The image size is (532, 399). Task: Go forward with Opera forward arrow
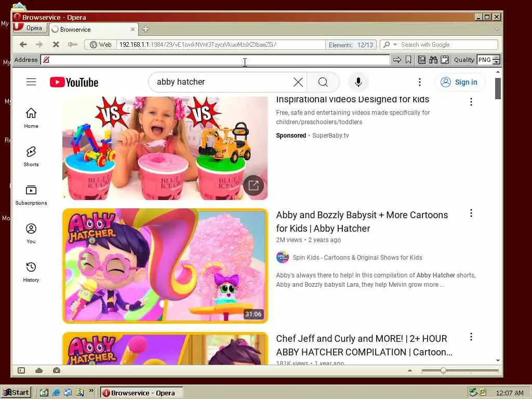(x=39, y=45)
